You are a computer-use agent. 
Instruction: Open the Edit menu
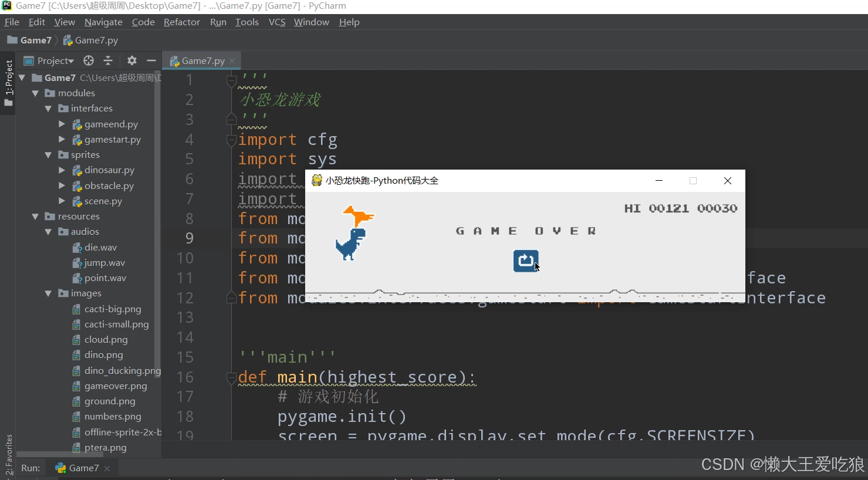[37, 22]
